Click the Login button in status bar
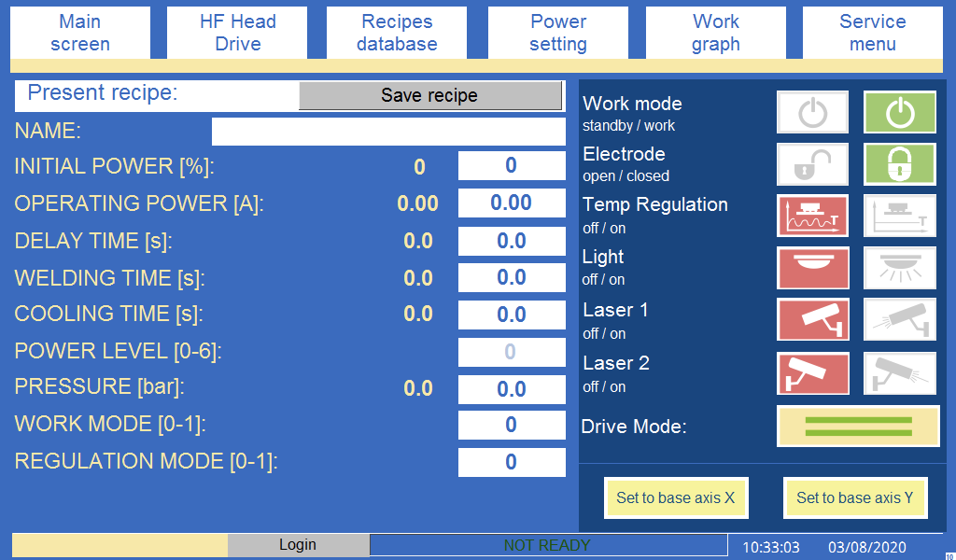The width and height of the screenshot is (956, 560). click(x=298, y=545)
